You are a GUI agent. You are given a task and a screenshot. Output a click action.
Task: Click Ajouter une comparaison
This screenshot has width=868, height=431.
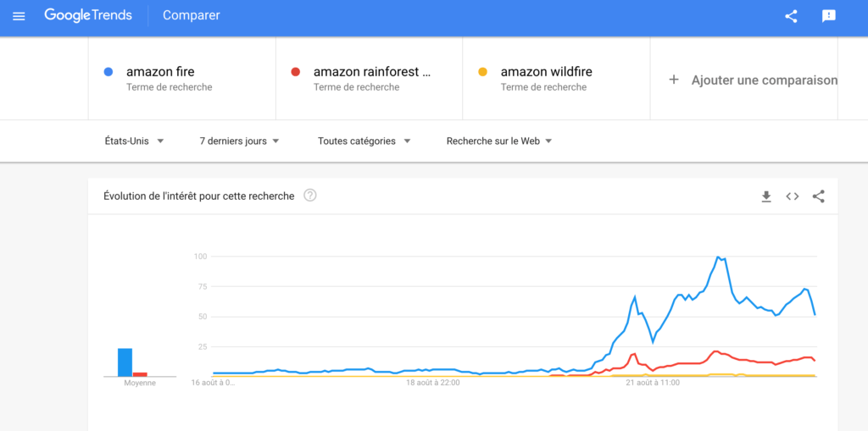(x=764, y=80)
